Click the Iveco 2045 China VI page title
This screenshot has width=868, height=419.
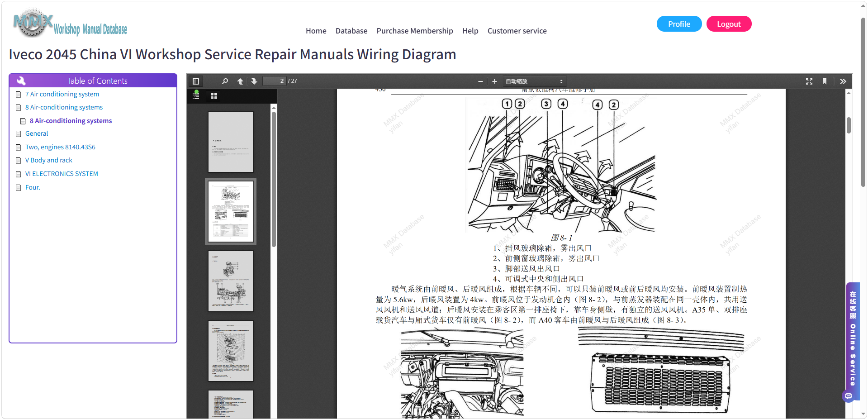pyautogui.click(x=232, y=54)
